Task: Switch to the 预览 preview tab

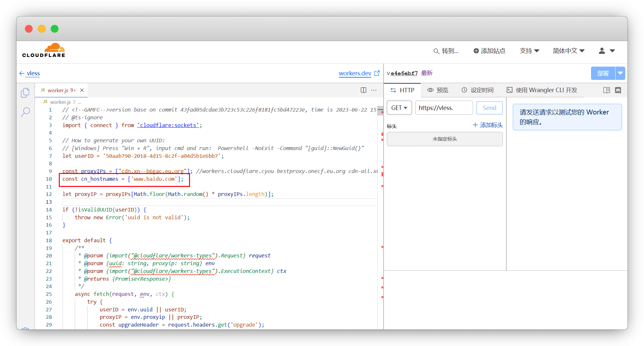Action: point(438,90)
